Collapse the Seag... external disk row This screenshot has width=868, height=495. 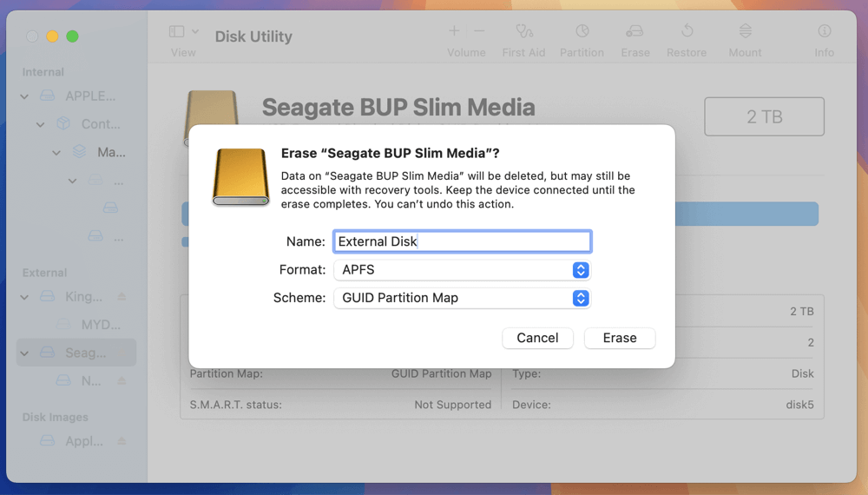(24, 353)
